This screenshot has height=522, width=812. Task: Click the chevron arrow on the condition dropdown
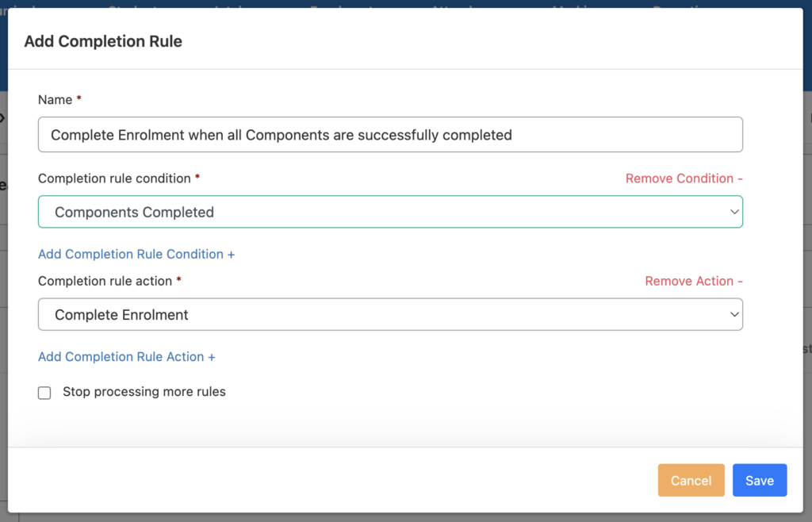tap(733, 212)
